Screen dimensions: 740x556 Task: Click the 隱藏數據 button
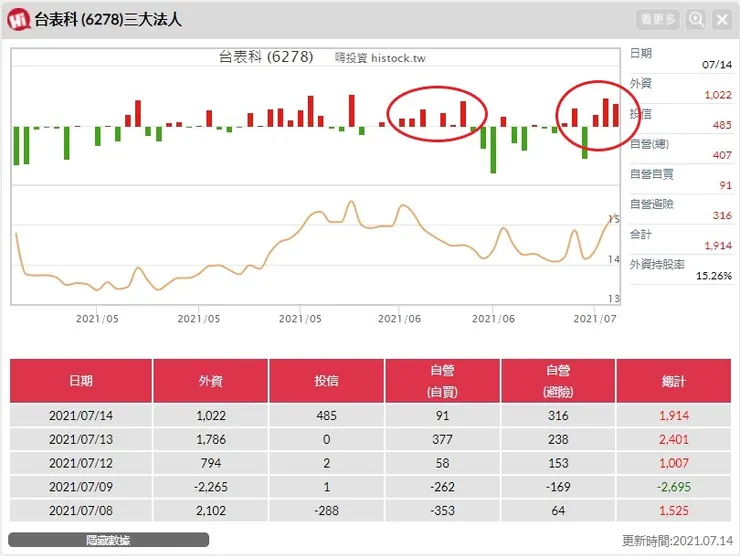109,540
